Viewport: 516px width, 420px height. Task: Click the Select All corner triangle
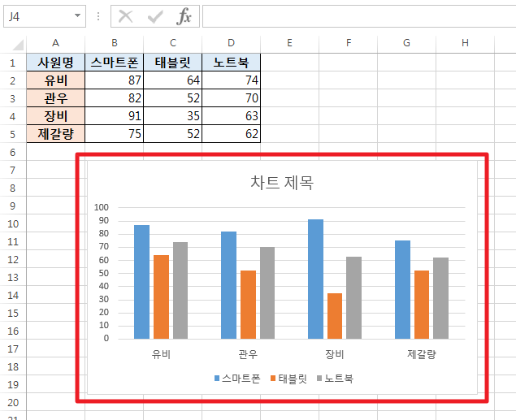click(x=18, y=45)
